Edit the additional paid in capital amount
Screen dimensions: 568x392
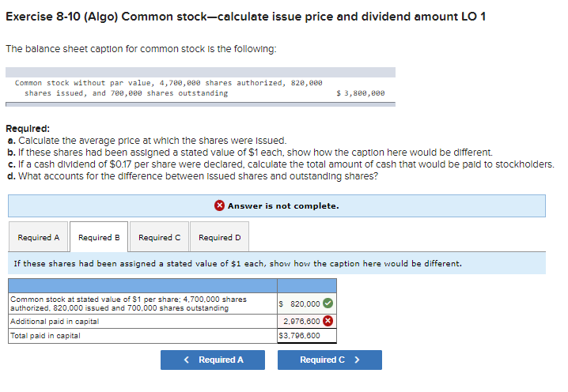(x=301, y=322)
